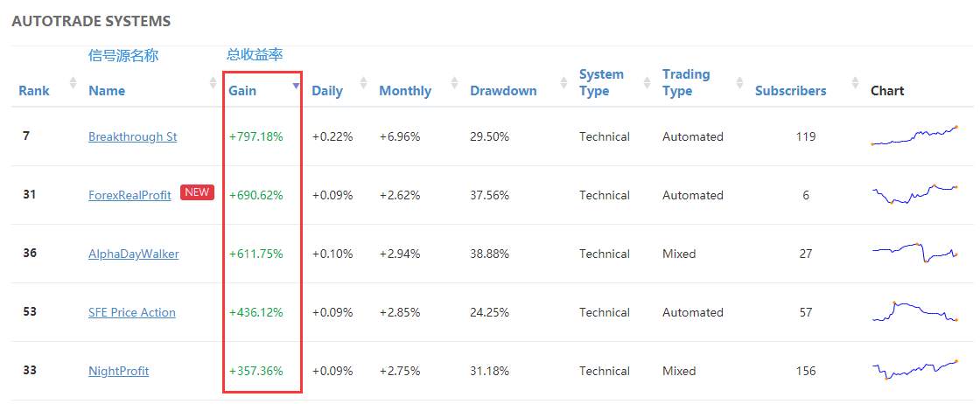This screenshot has width=980, height=404.
Task: Click the NEW badge beside ForexRealProfit
Action: click(197, 192)
